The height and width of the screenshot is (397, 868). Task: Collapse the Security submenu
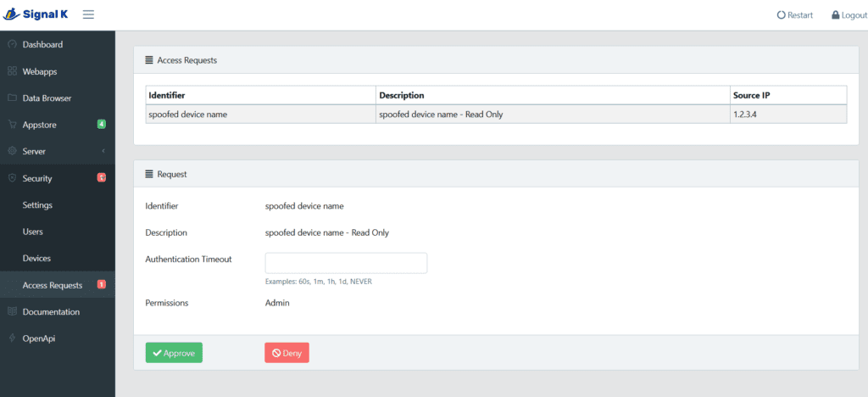tap(58, 178)
